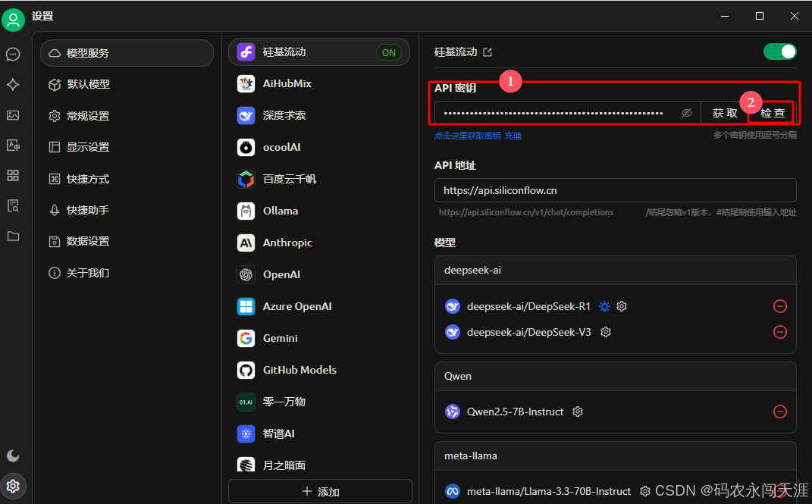Open the chat assistant icon in sidebar
Image resolution: width=812 pixels, height=504 pixels.
coord(13,55)
